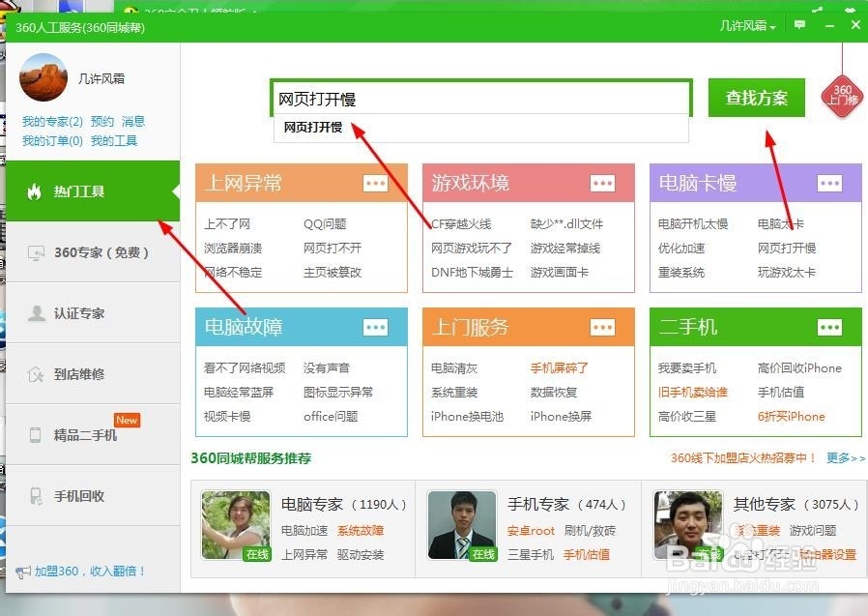Switch to 360专家（免费）tab
This screenshot has height=616, width=868.
[x=93, y=252]
